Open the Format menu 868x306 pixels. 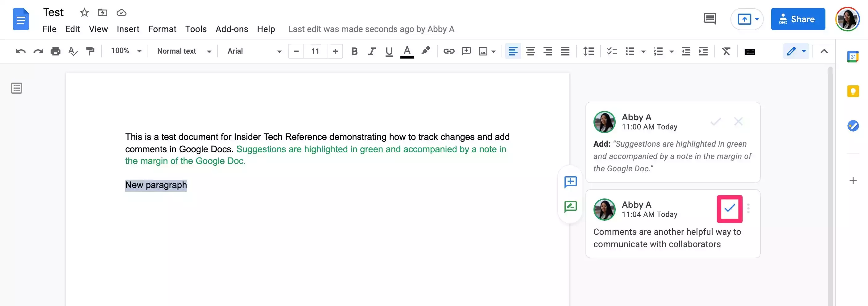[x=162, y=29]
